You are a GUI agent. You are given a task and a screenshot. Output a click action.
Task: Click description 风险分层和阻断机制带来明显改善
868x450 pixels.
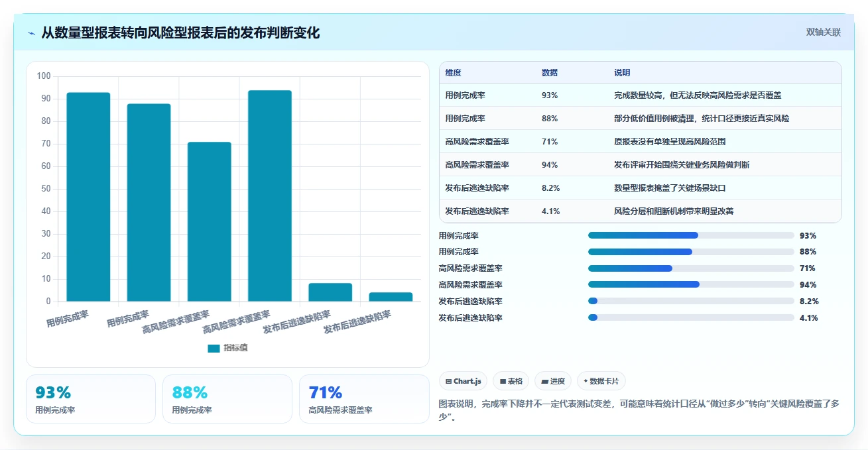point(674,211)
